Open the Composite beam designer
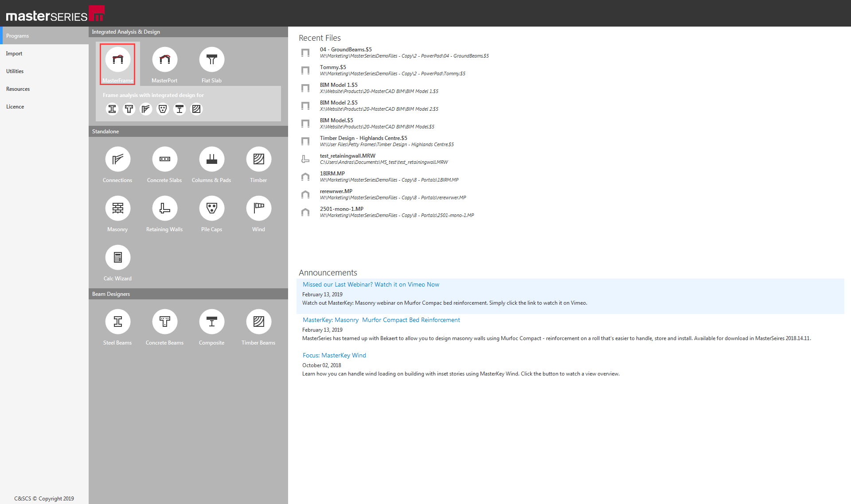 tap(211, 322)
